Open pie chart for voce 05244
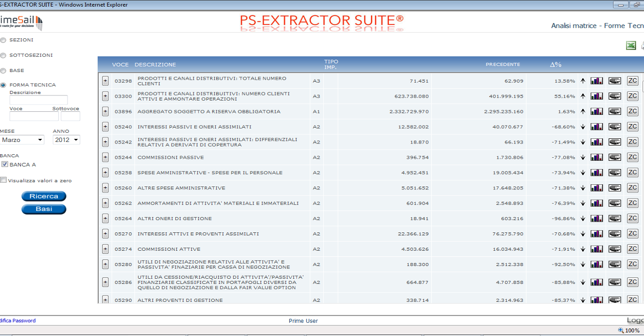 pyautogui.click(x=615, y=157)
